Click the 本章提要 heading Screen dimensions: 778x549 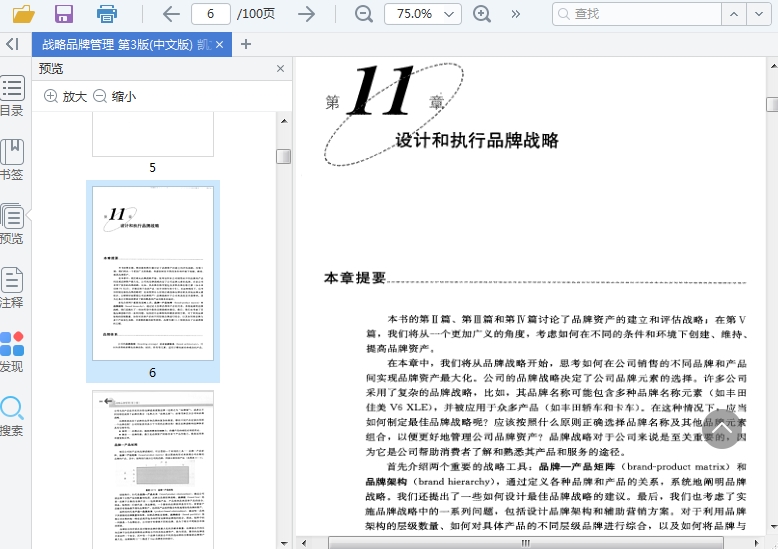[355, 277]
